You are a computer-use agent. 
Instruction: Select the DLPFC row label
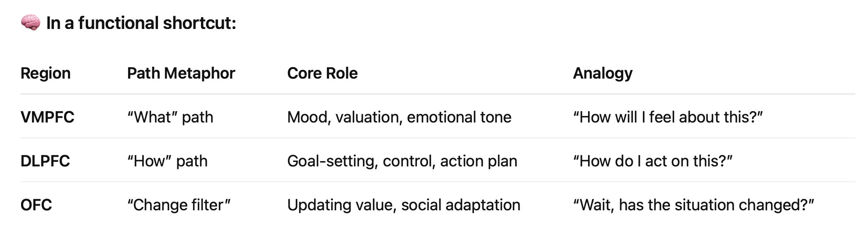point(45,161)
